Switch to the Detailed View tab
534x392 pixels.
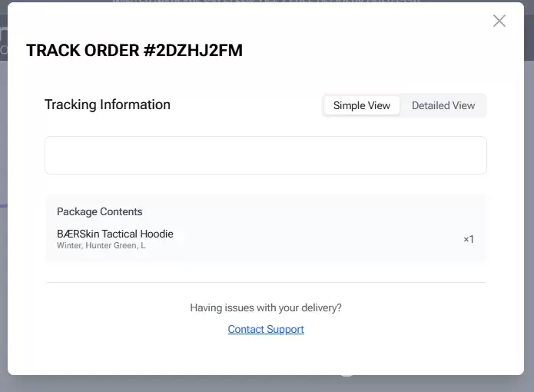443,105
